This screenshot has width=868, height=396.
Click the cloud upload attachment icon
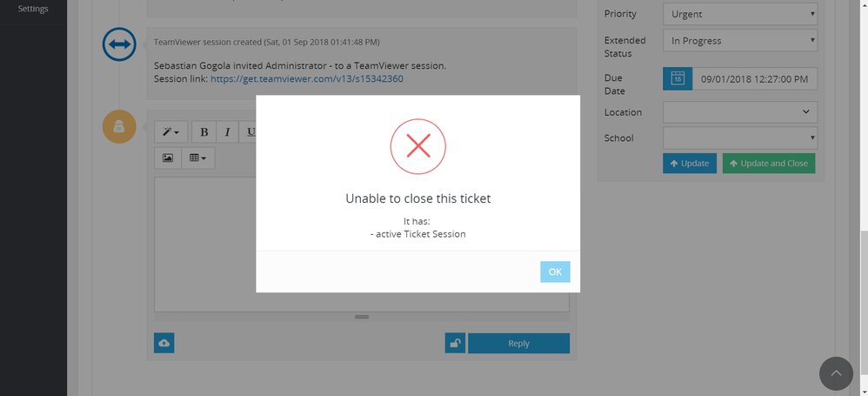(164, 343)
